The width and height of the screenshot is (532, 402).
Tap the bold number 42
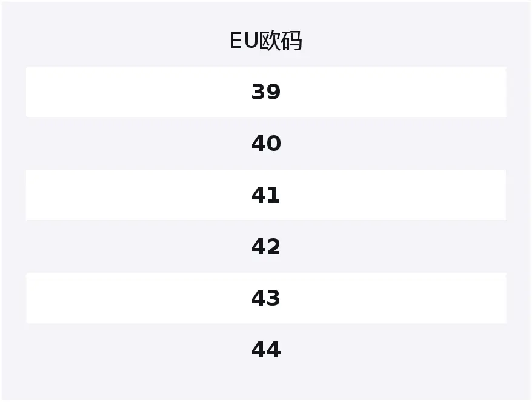[266, 247]
